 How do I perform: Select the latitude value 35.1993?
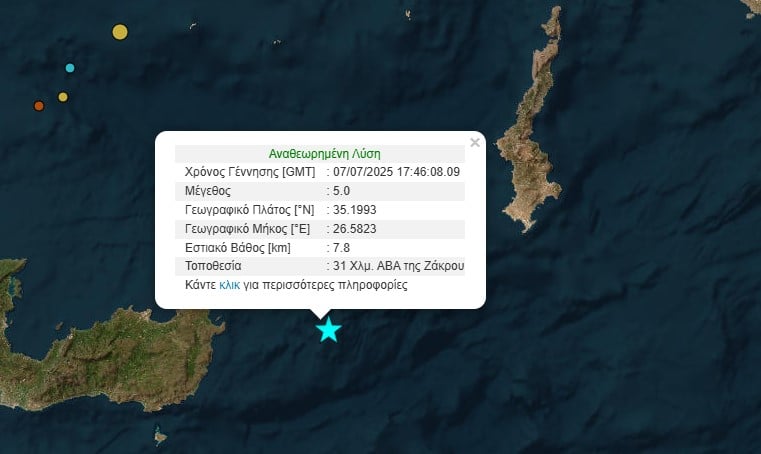coord(355,210)
